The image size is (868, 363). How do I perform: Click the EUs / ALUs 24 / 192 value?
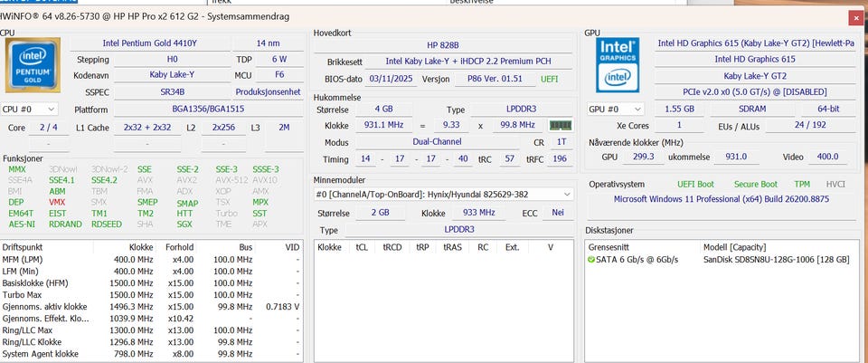pyautogui.click(x=810, y=125)
